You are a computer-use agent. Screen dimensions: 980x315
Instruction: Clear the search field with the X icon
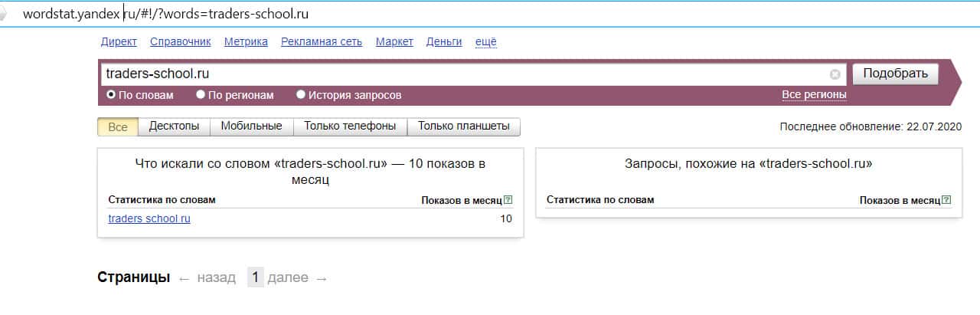pos(835,74)
